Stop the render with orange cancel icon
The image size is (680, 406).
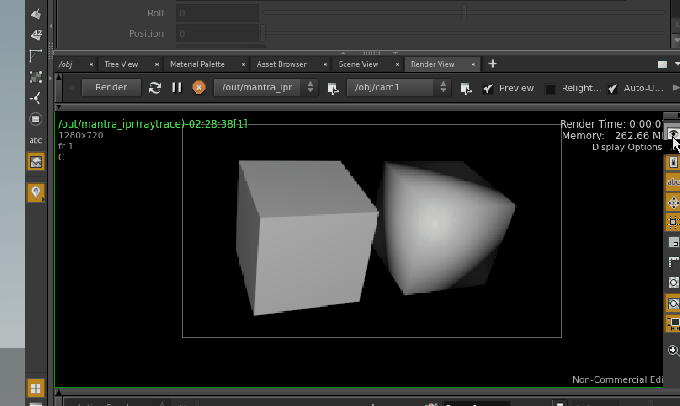point(198,88)
